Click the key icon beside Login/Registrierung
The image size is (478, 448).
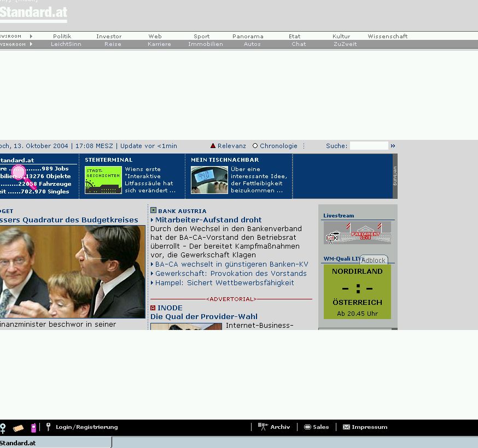[x=48, y=427]
